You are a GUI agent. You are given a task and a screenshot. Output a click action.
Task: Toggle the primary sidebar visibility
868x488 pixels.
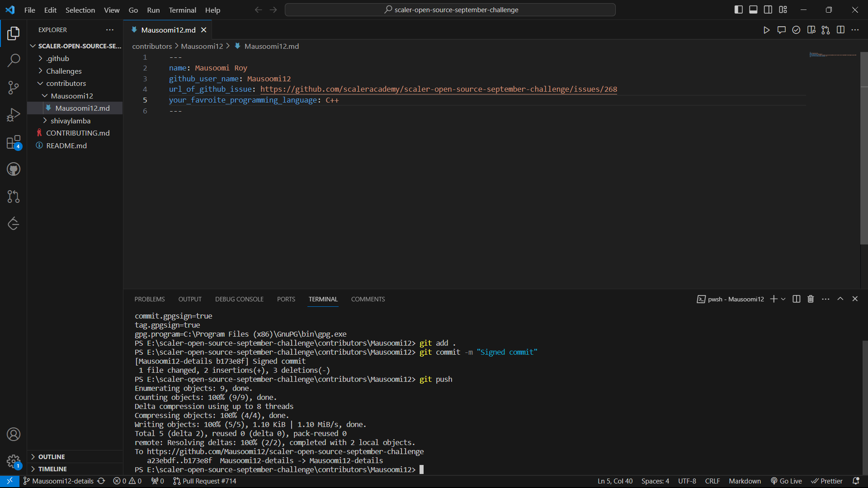click(x=738, y=9)
